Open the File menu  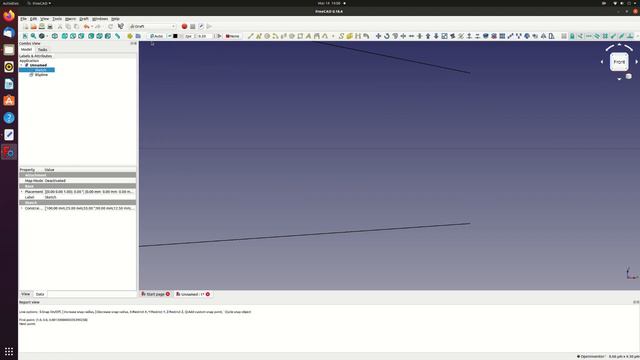(x=23, y=19)
